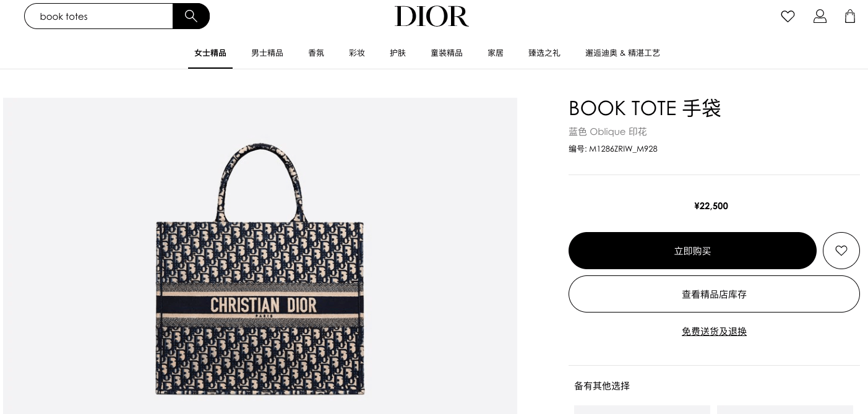Select the 女士精品 menu tab
This screenshot has height=414, width=868.
click(x=210, y=53)
